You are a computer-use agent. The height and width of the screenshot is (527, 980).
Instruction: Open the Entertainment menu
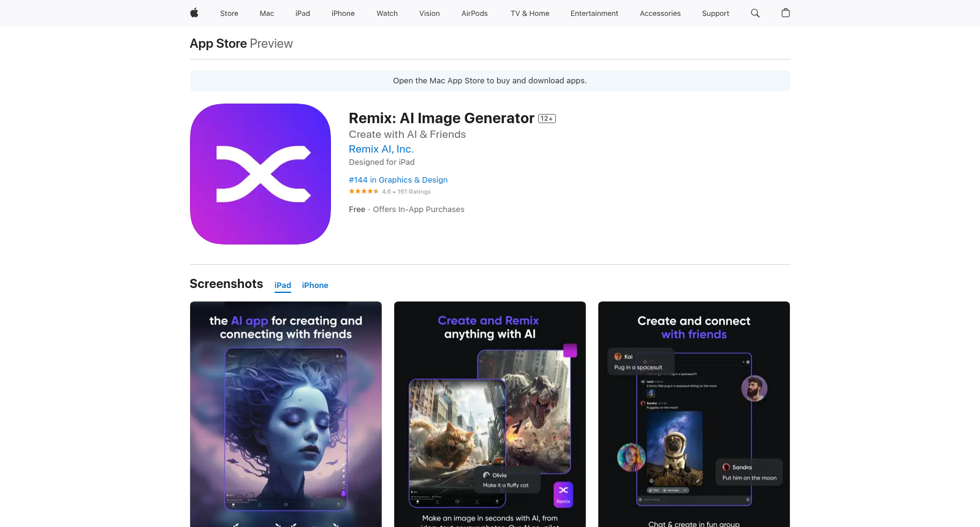coord(594,13)
